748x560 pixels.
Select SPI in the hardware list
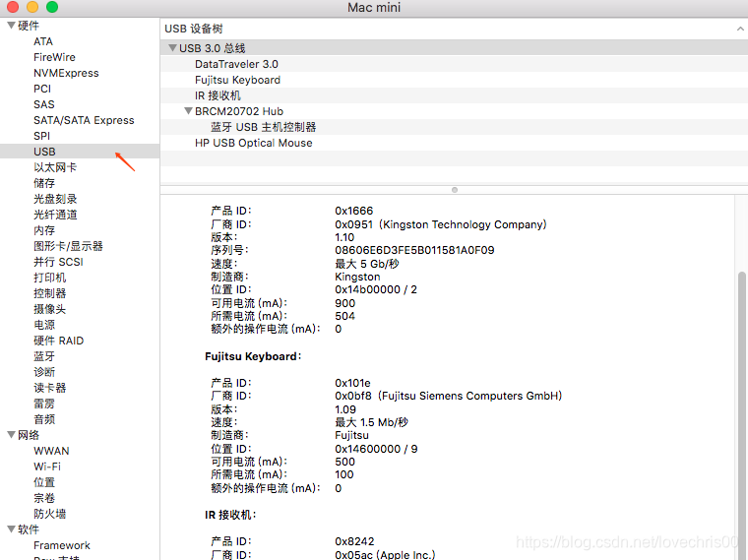coord(41,136)
